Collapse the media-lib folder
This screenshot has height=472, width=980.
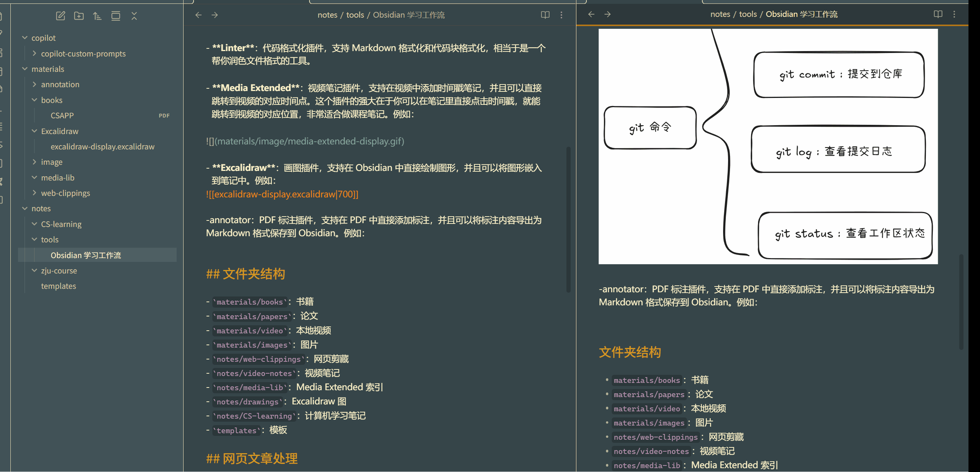(x=35, y=177)
